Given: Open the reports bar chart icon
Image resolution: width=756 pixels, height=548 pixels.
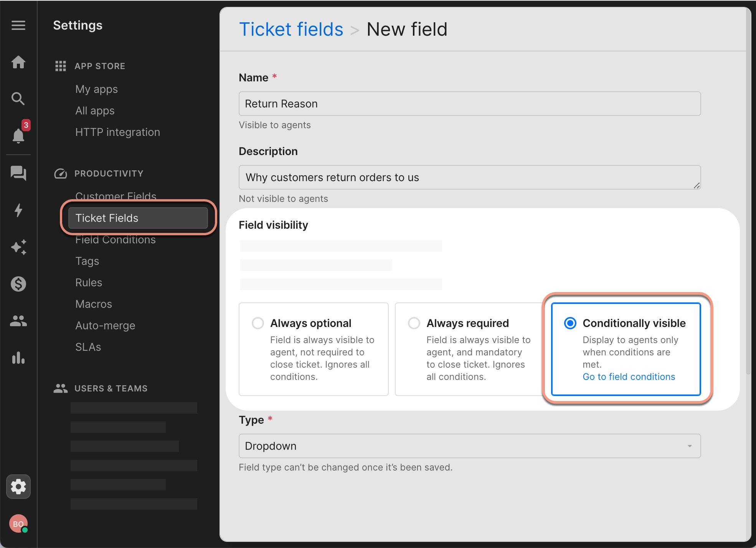Looking at the screenshot, I should tap(18, 358).
